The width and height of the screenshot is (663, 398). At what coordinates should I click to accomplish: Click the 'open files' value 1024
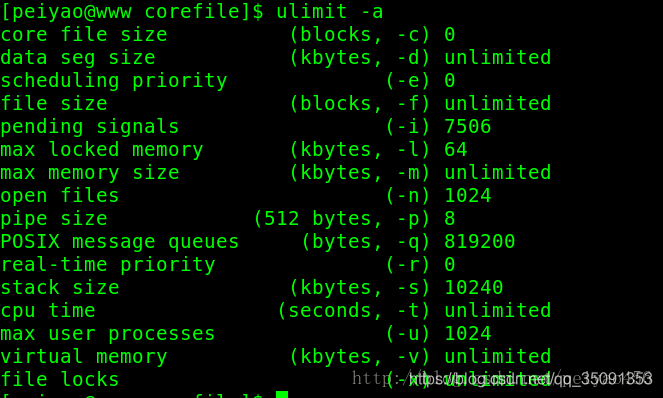pos(468,195)
